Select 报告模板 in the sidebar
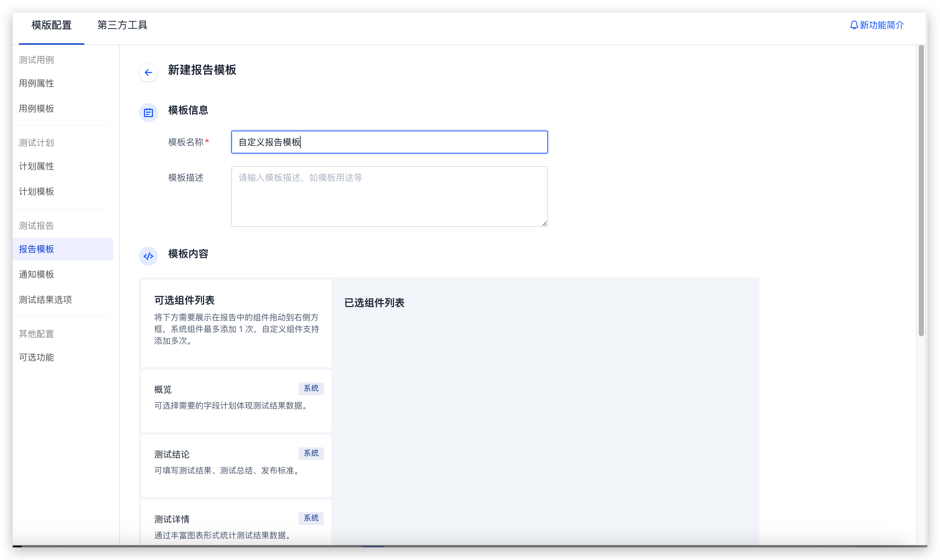The height and width of the screenshot is (560, 940). 63,249
